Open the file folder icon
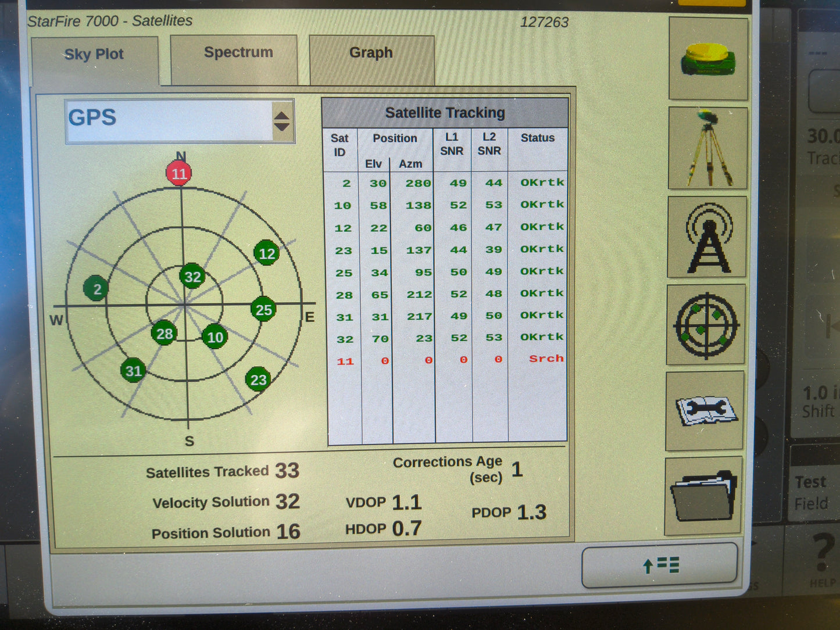Screen dimensions: 840x630 705,497
